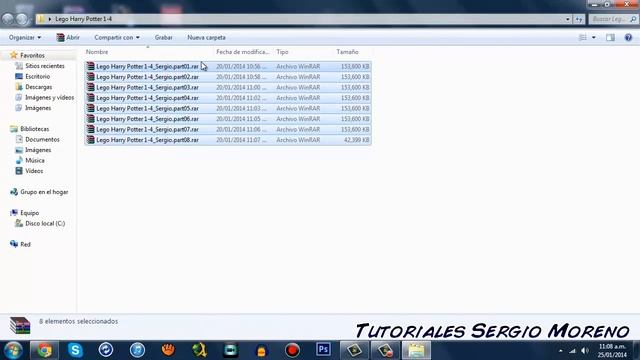The width and height of the screenshot is (640, 360).
Task: Open Videos library in the sidebar
Action: 34,171
